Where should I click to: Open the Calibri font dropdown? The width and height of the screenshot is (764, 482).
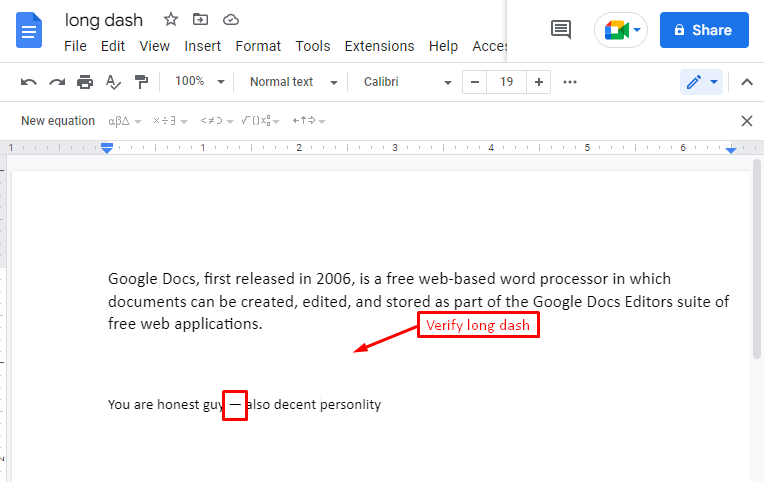click(407, 82)
